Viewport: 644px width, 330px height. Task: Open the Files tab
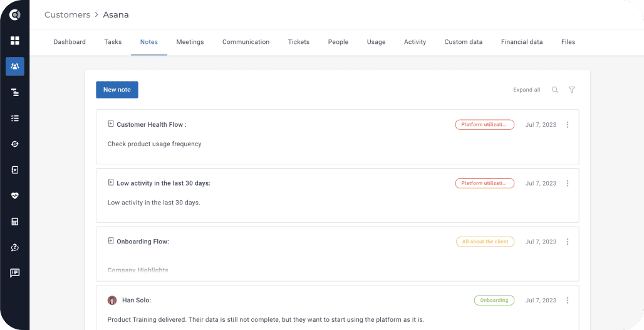pyautogui.click(x=568, y=42)
